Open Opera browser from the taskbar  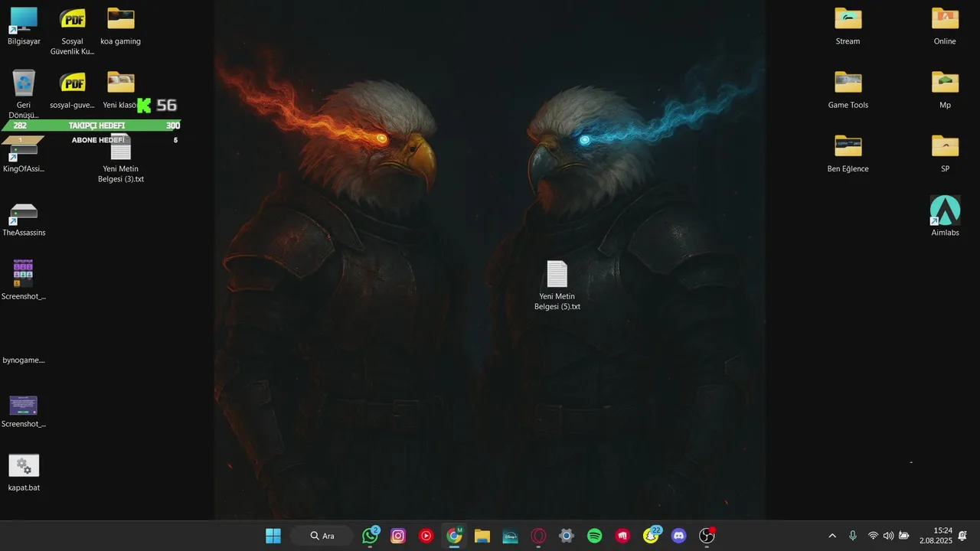[538, 536]
